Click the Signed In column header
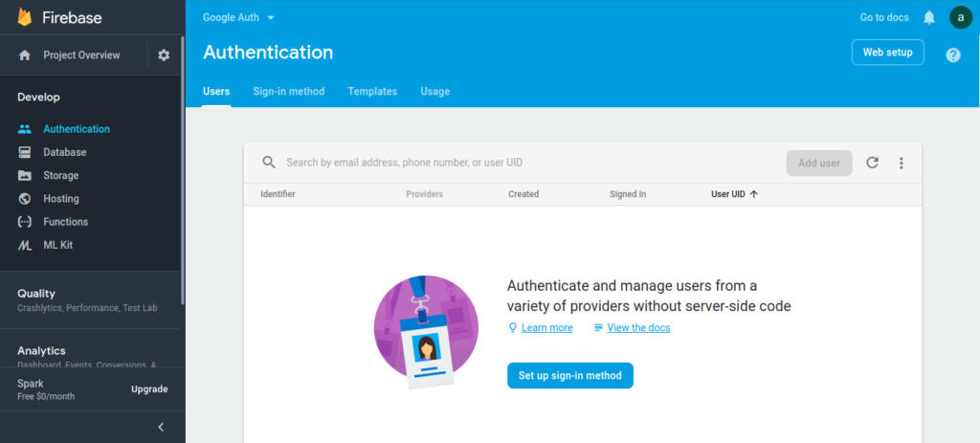Viewport: 980px width, 443px height. 628,194
